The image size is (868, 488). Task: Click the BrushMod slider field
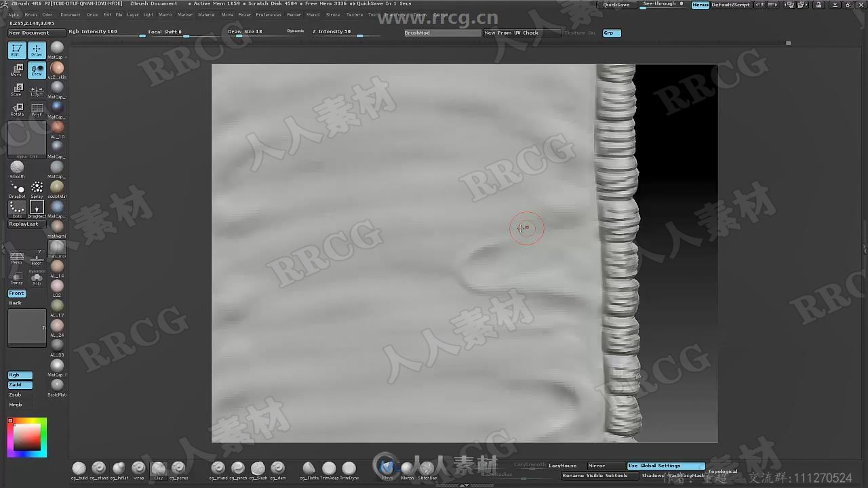tap(441, 33)
